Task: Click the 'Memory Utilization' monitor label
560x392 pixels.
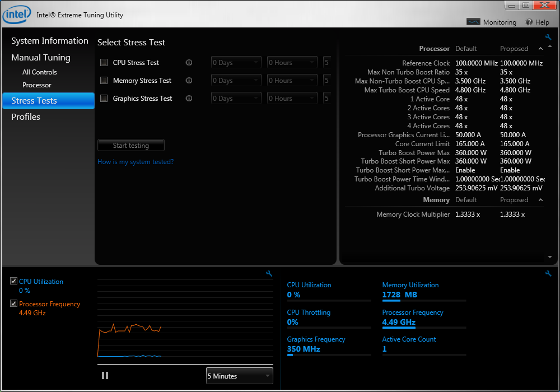Action: click(x=410, y=285)
